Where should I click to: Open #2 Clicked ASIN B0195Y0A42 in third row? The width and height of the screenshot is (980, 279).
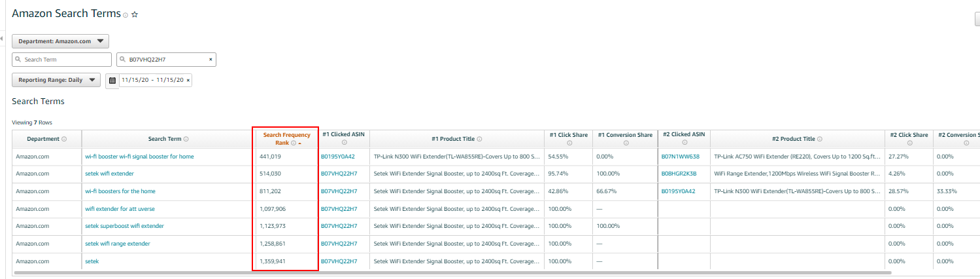(x=678, y=191)
